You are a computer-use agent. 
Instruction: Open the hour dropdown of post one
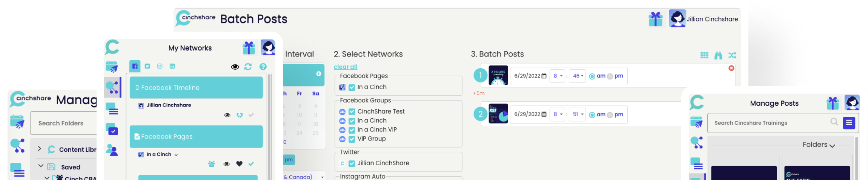tap(557, 76)
